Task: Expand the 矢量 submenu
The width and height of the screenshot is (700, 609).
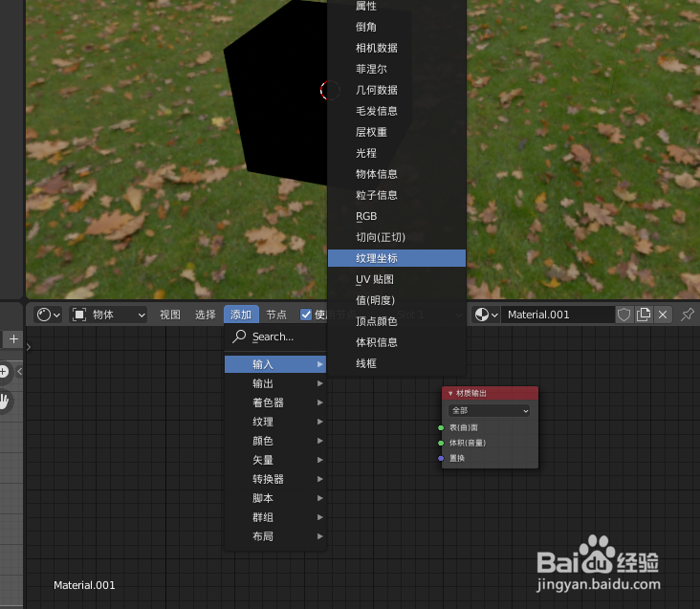Action: [x=275, y=461]
